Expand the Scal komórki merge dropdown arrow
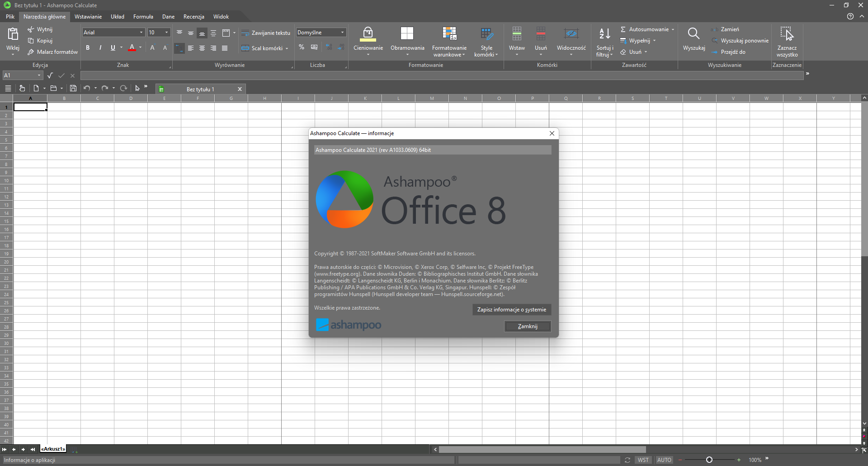 point(287,48)
